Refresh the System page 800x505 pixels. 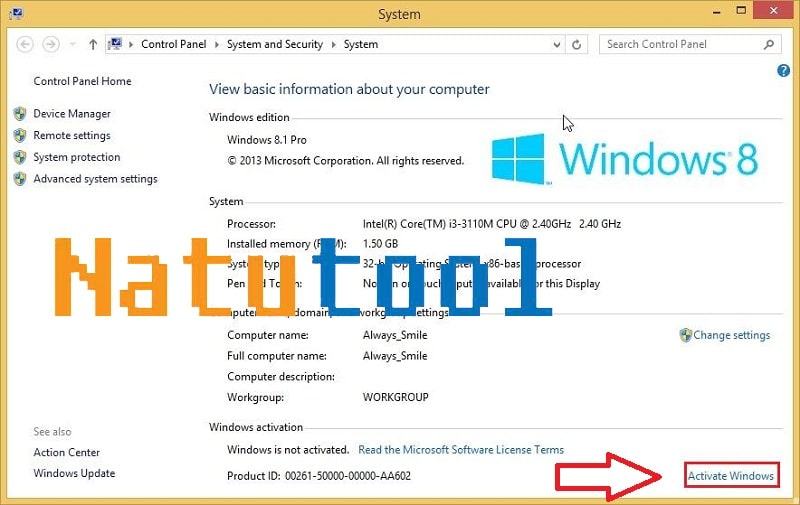tap(577, 44)
